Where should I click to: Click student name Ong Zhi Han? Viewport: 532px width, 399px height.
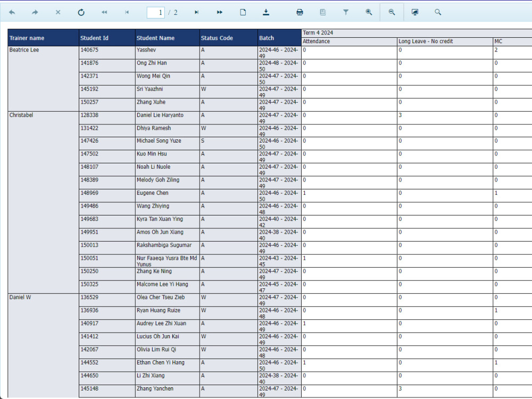point(152,63)
